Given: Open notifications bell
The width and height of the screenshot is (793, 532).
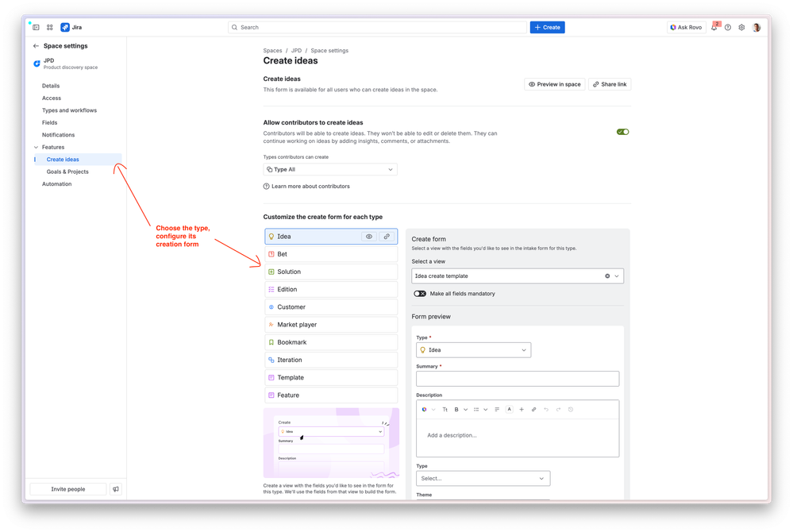Looking at the screenshot, I should (714, 27).
